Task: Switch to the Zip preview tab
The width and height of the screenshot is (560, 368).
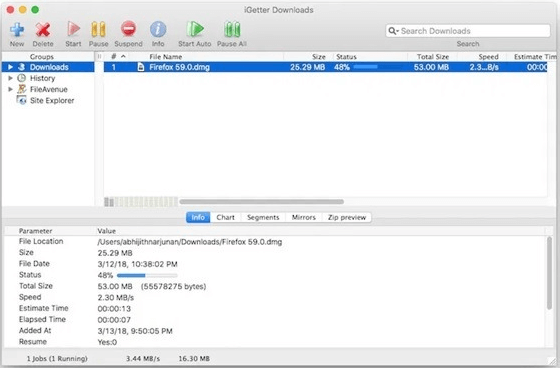Action: 347,217
